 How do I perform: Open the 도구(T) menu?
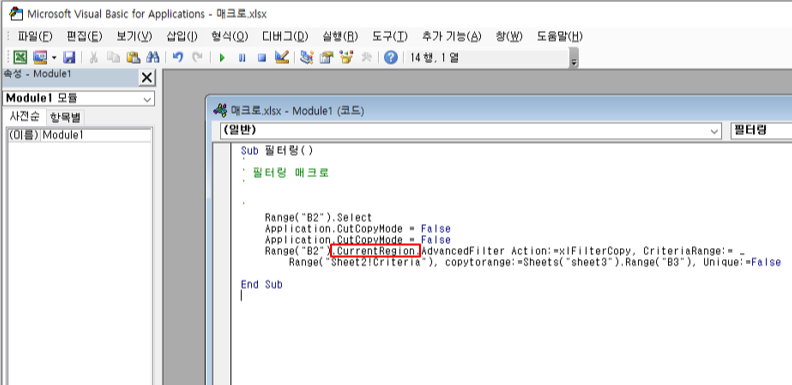390,36
